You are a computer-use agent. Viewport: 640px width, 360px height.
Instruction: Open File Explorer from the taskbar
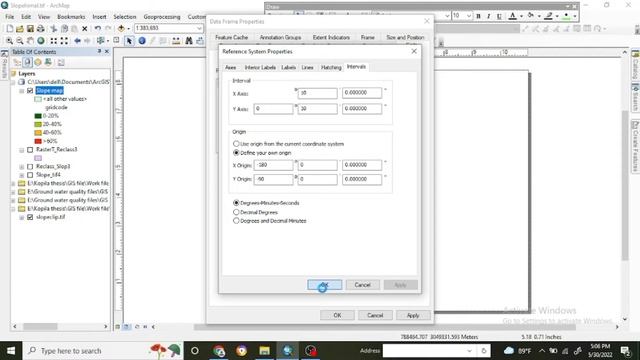(264, 351)
